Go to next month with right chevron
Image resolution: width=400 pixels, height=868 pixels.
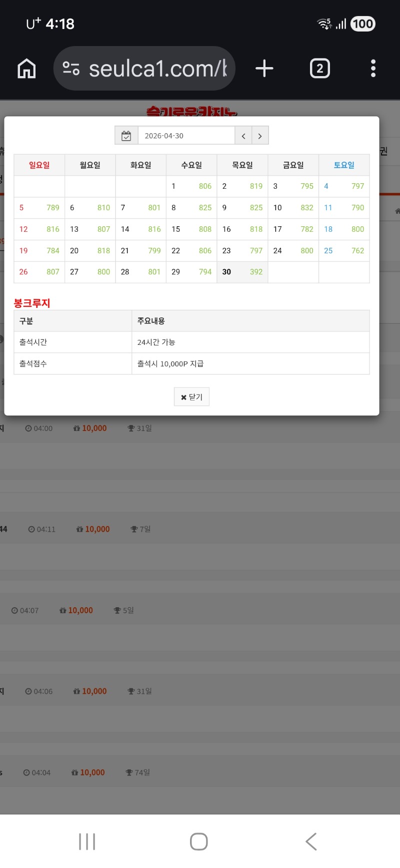click(x=260, y=136)
